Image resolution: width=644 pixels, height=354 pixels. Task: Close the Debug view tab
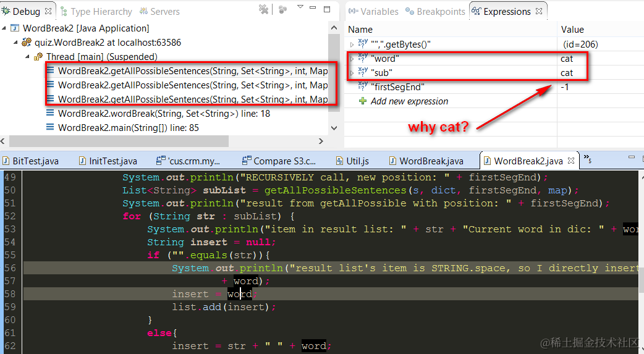click(x=48, y=11)
